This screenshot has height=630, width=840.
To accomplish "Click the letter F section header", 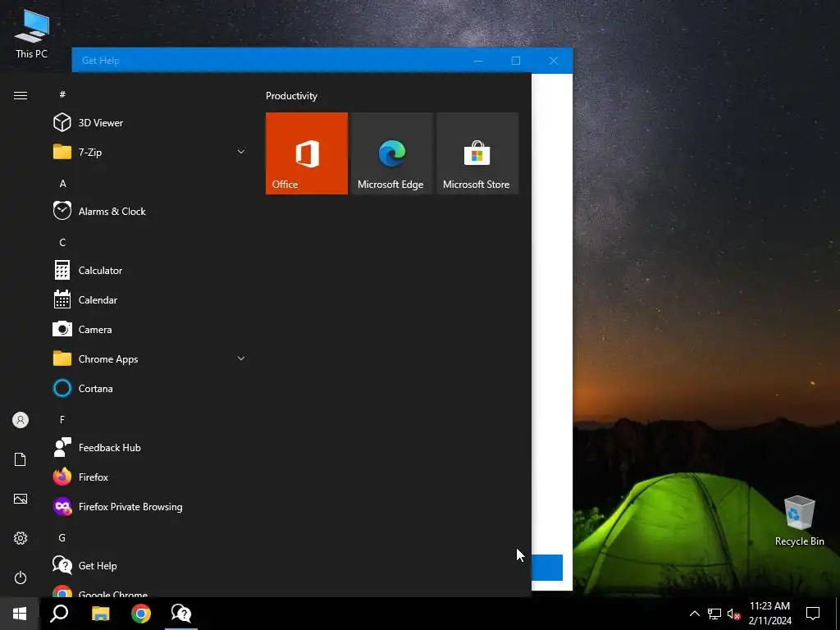I will click(62, 419).
